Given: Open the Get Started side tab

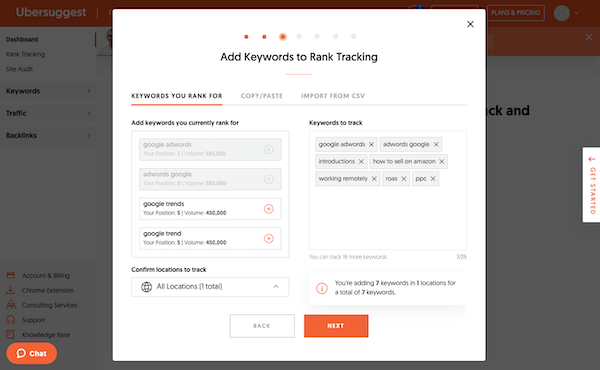Looking at the screenshot, I should (592, 185).
